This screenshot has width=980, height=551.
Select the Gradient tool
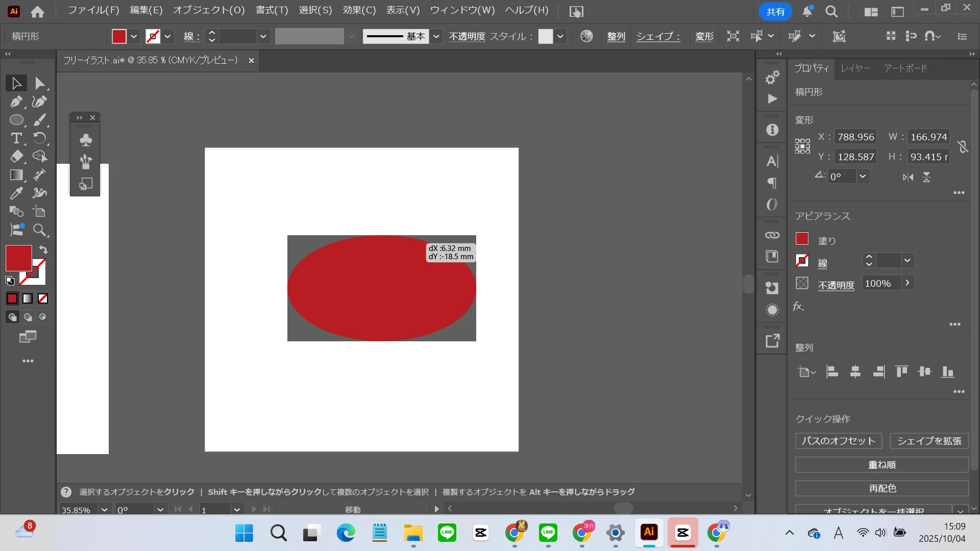point(16,175)
